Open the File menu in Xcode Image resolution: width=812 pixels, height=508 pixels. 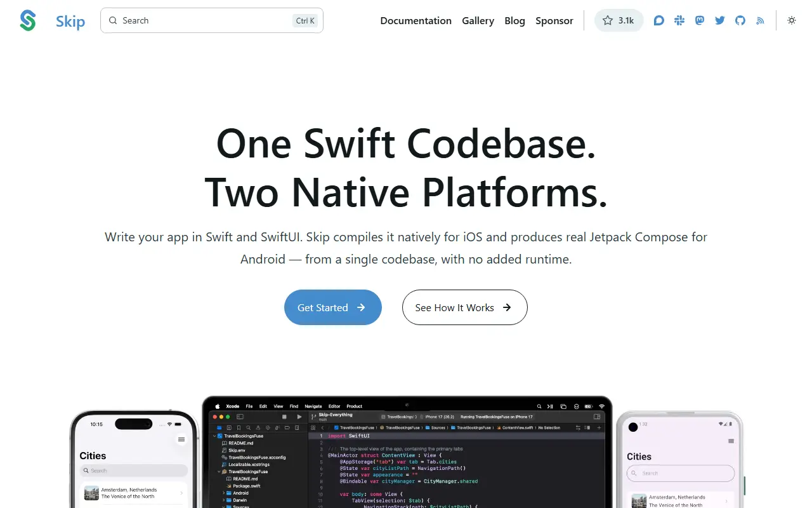pyautogui.click(x=249, y=406)
